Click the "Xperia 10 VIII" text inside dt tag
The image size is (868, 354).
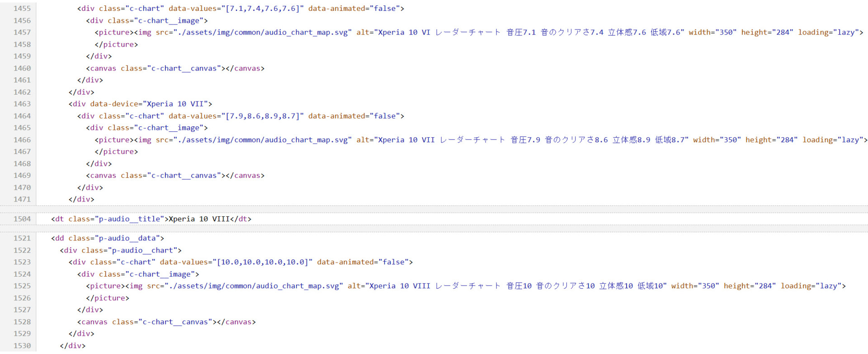coord(199,219)
